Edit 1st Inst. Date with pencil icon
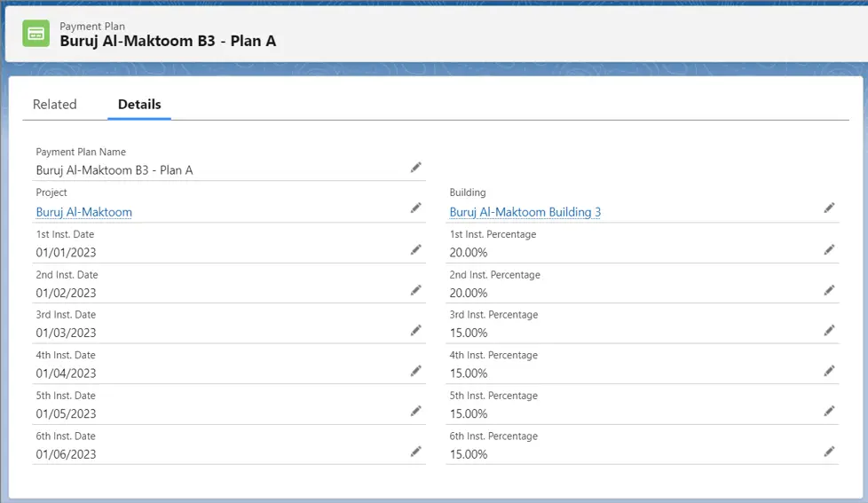 tap(415, 250)
